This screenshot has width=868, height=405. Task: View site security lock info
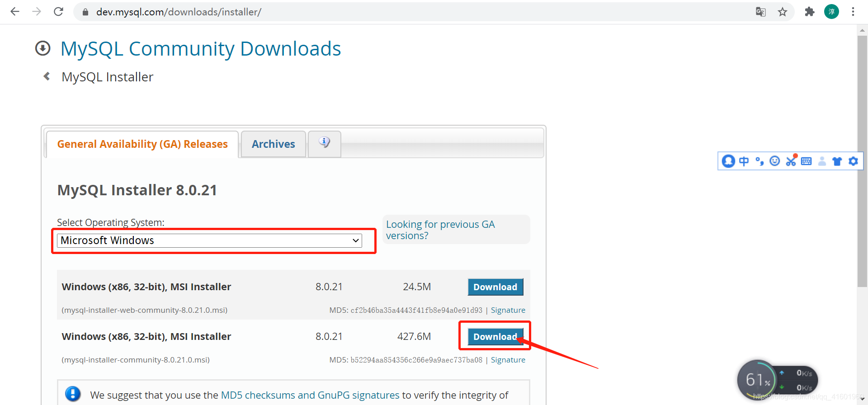tap(85, 12)
